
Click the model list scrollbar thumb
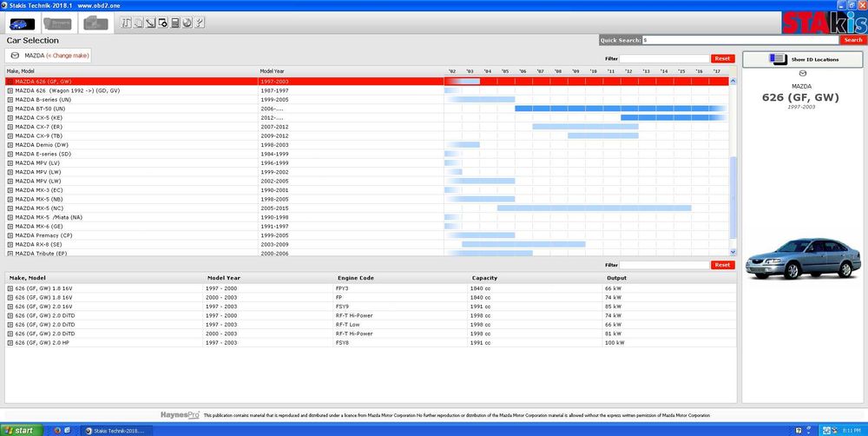point(733,198)
